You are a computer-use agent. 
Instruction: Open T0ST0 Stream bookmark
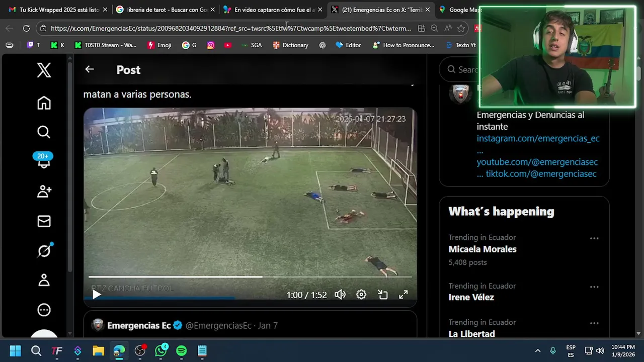tap(105, 45)
